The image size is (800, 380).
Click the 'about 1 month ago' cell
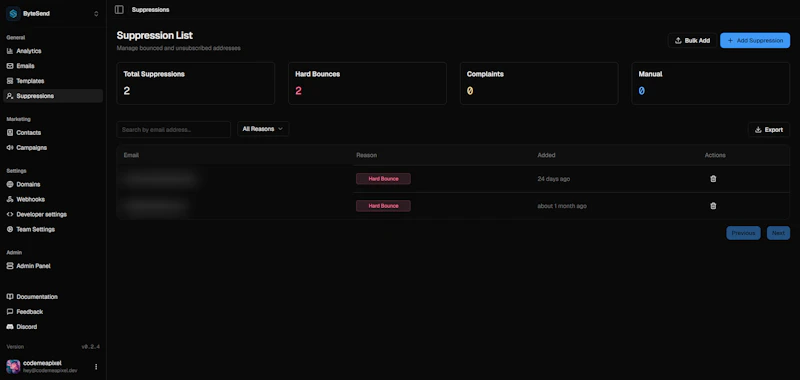pyautogui.click(x=562, y=206)
